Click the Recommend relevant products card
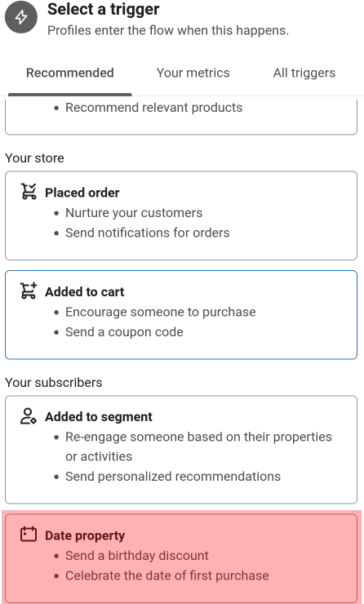The height and width of the screenshot is (604, 364). (x=181, y=116)
